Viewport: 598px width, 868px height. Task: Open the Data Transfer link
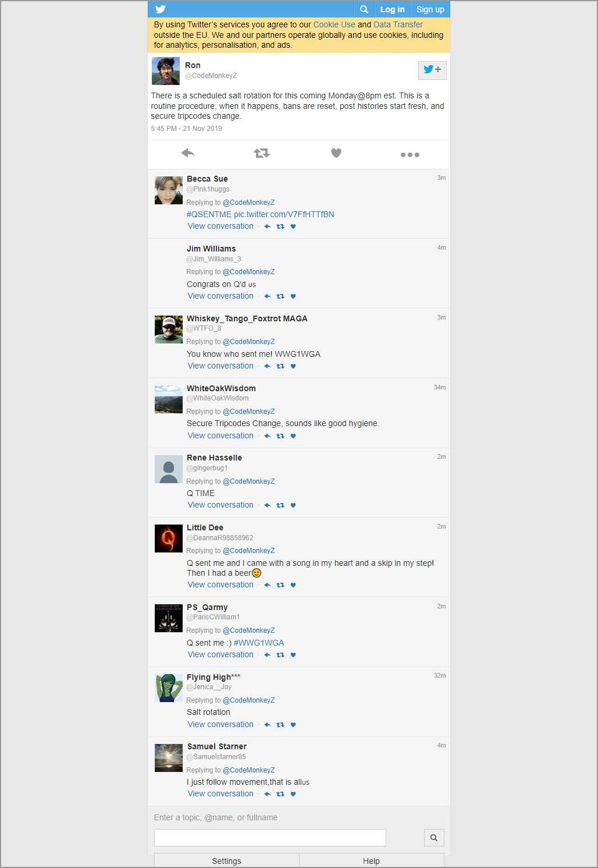click(x=398, y=24)
